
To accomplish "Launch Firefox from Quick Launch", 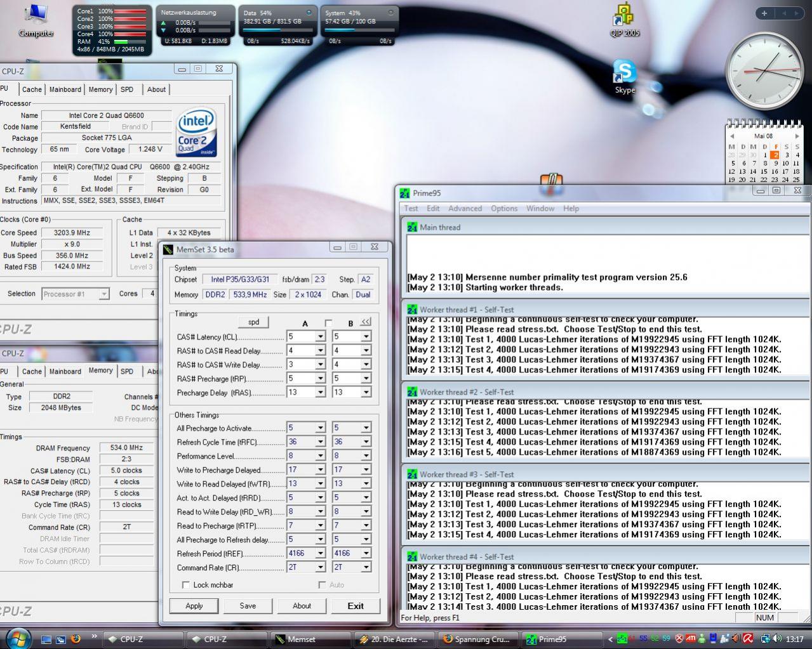I will tap(76, 639).
